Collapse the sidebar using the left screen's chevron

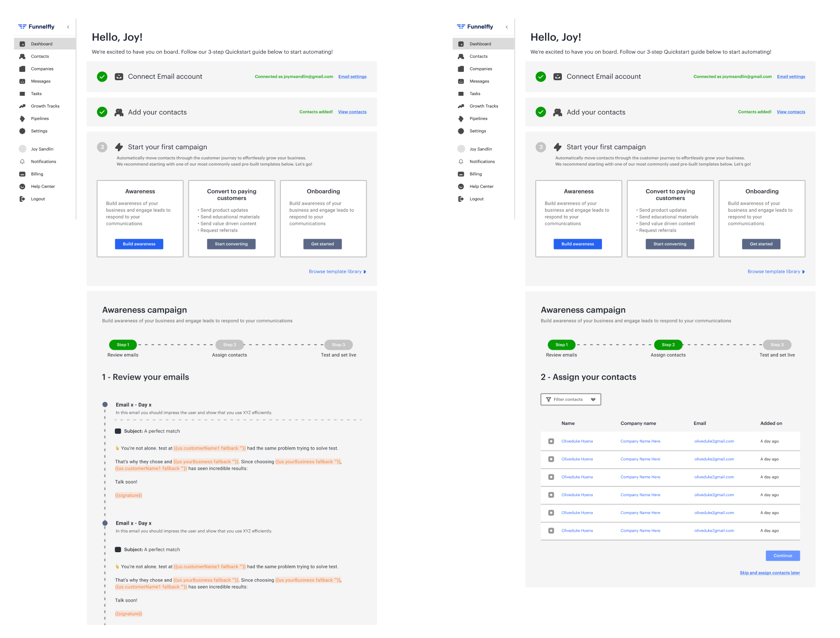pos(68,27)
